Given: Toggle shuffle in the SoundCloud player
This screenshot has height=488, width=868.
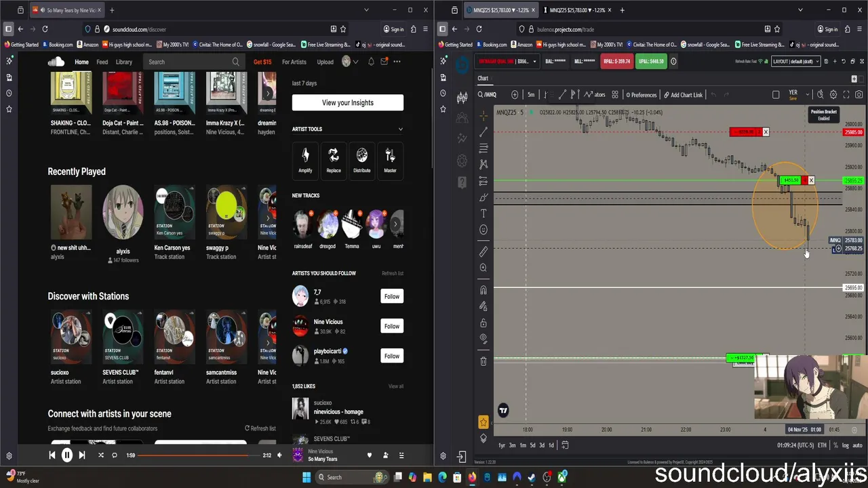Looking at the screenshot, I should click(x=101, y=455).
